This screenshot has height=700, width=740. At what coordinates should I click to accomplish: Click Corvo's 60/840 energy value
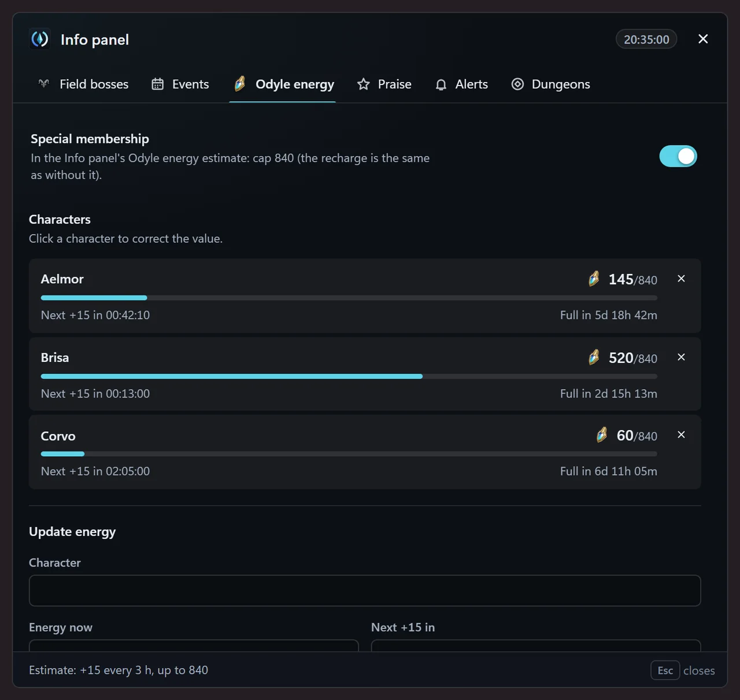pyautogui.click(x=637, y=436)
